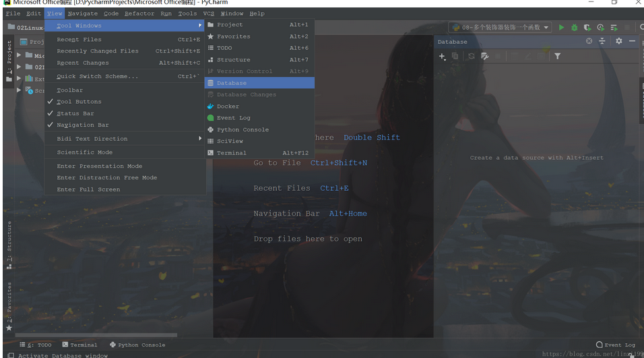Start debugging with the green bug icon
This screenshot has width=644, height=358.
pos(574,28)
